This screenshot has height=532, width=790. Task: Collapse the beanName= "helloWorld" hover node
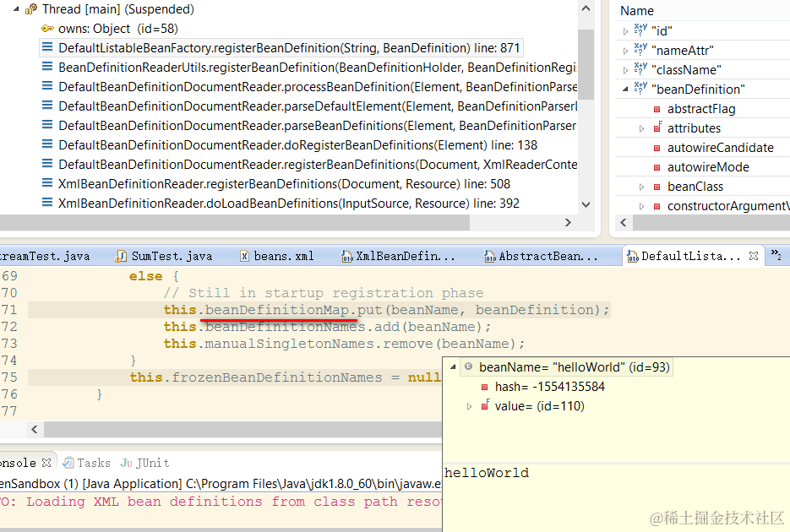(x=453, y=367)
